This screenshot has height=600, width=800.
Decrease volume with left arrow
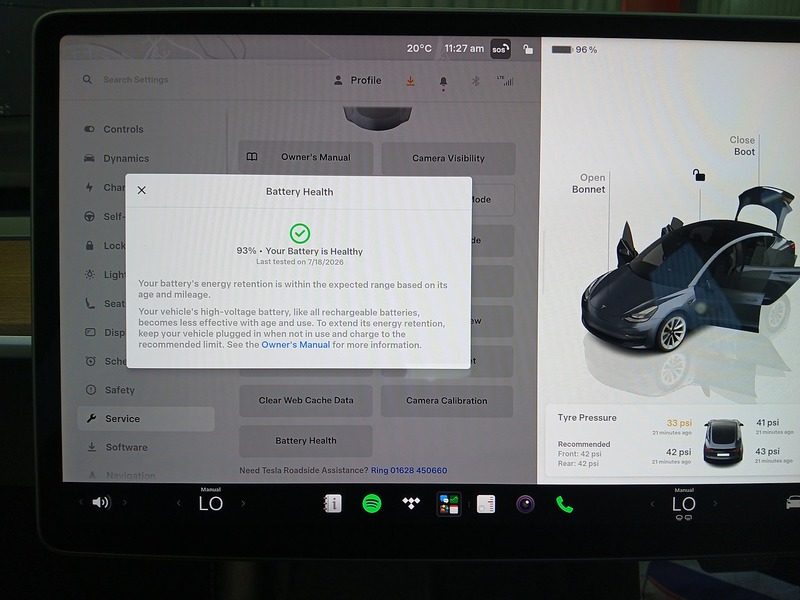81,503
